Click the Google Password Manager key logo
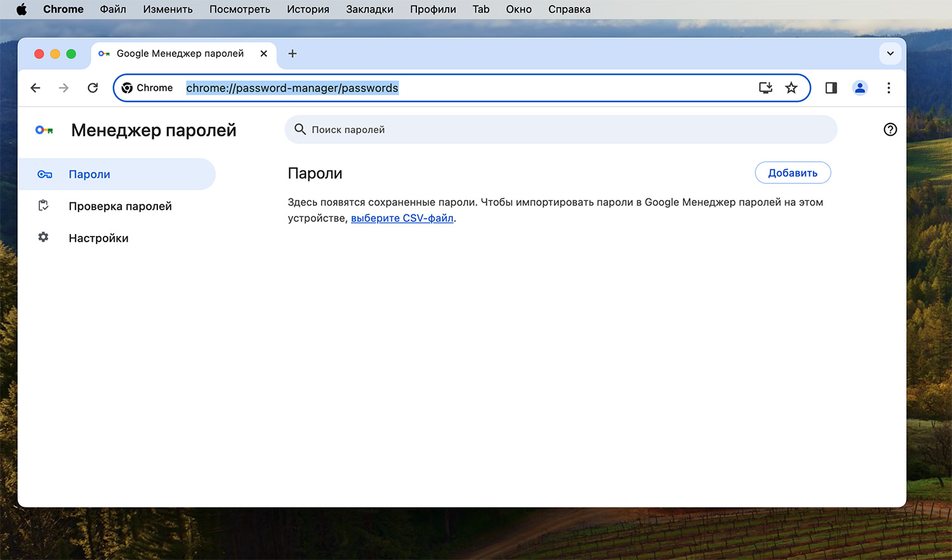952x560 pixels. (x=44, y=130)
